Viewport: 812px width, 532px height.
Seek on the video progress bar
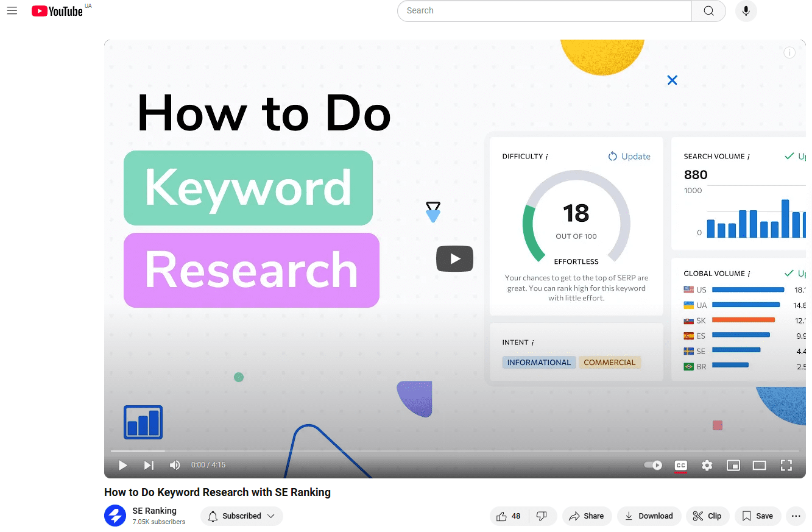tap(454, 451)
